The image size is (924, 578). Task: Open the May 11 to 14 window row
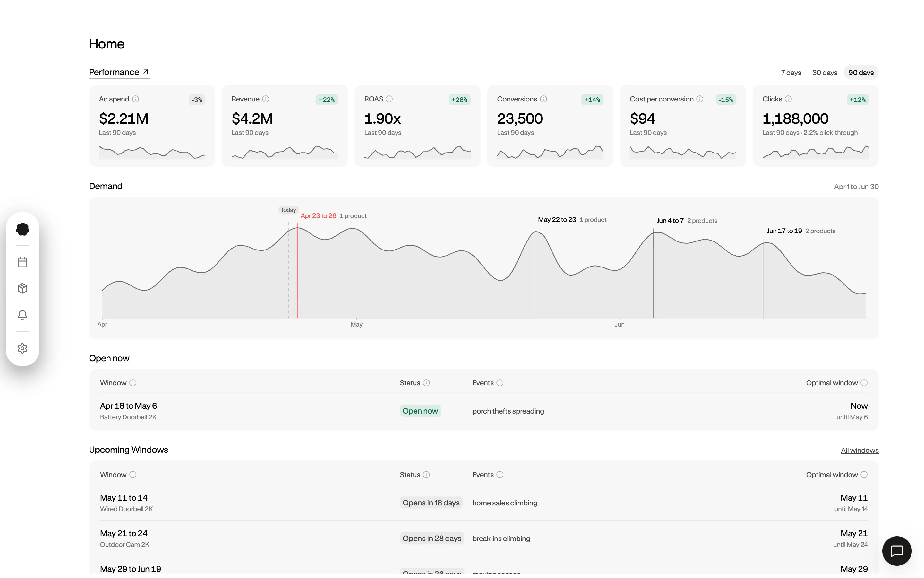(x=484, y=503)
